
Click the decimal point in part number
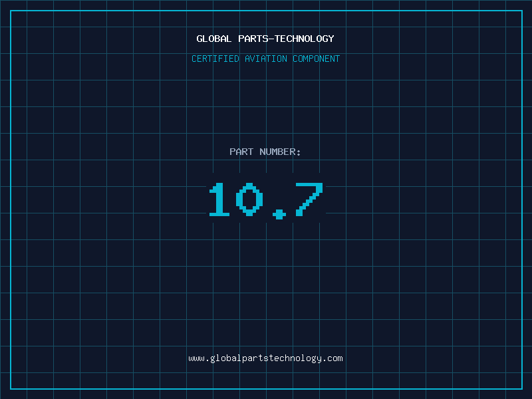pos(279,213)
